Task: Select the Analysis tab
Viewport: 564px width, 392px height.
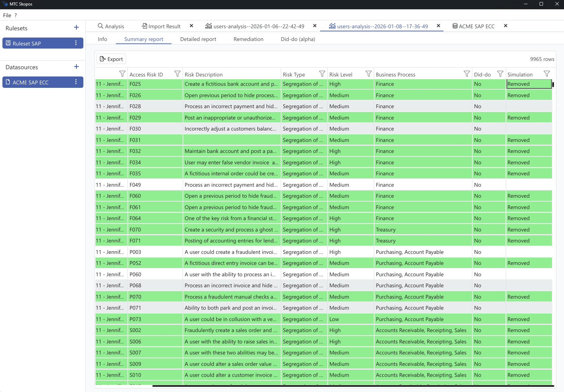Action: click(x=111, y=26)
